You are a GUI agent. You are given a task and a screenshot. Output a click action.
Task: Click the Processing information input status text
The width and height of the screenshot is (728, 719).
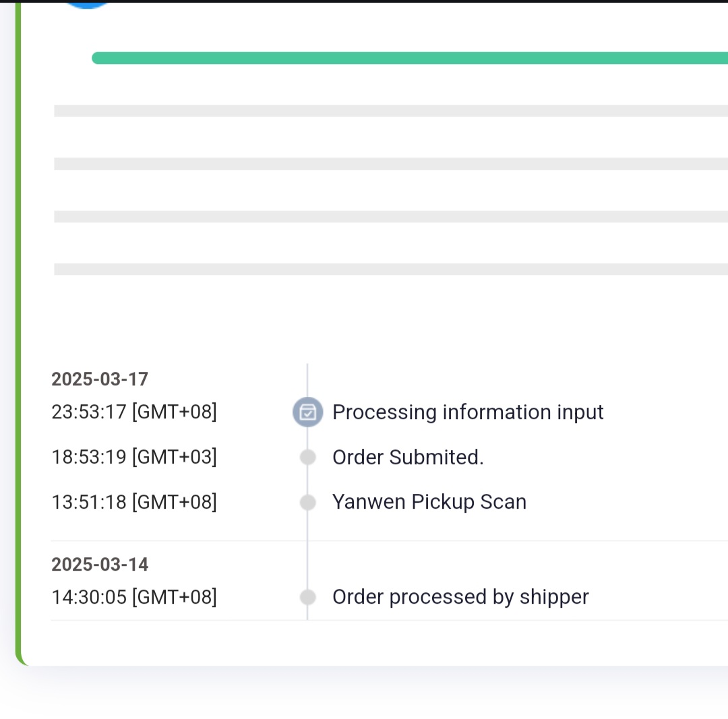[x=468, y=412]
